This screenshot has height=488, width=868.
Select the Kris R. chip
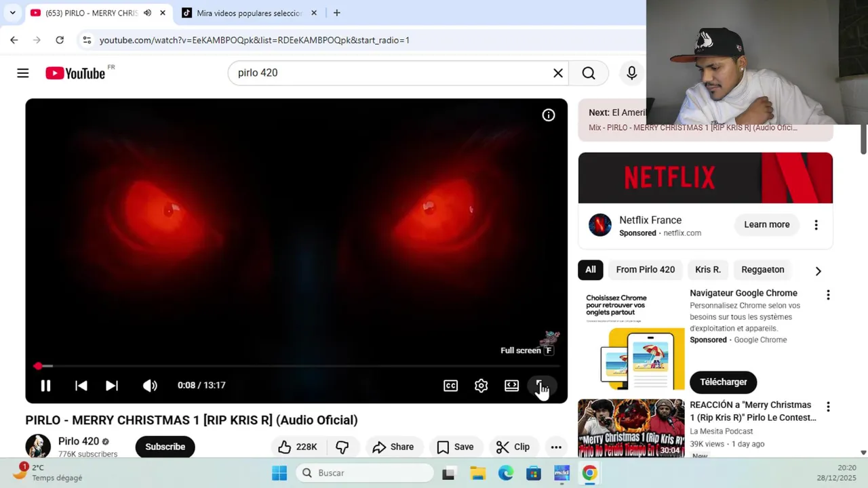point(708,270)
